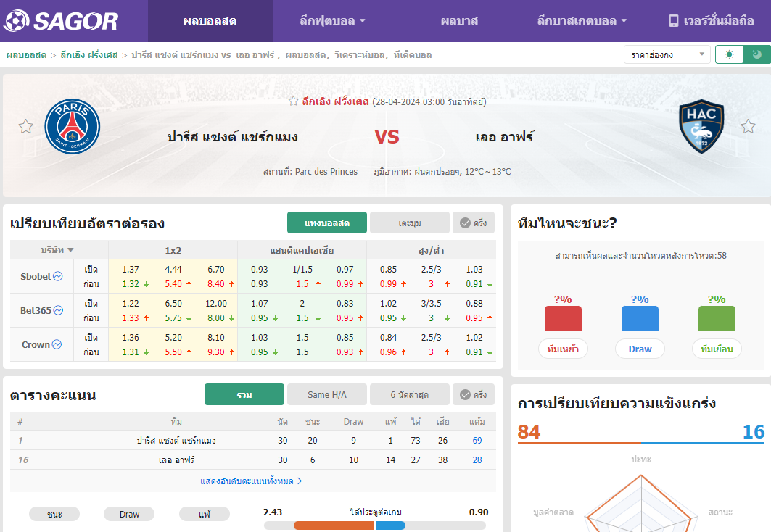This screenshot has height=532, width=771.
Task: Click Bet365 opening away odds 12.00
Action: tap(216, 304)
